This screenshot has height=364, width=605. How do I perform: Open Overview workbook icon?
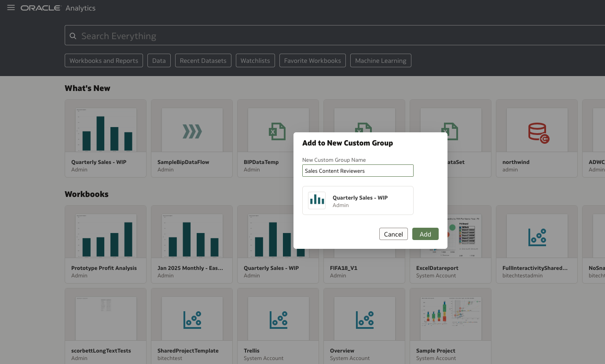(x=364, y=320)
